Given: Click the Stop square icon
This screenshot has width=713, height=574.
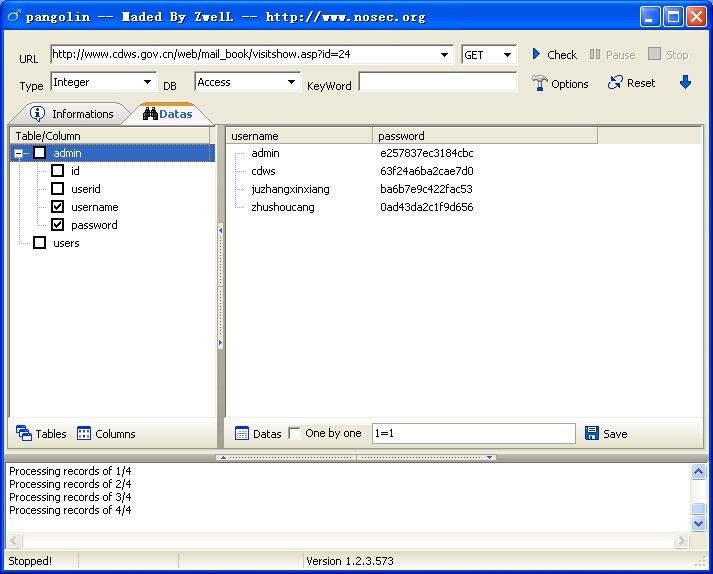Looking at the screenshot, I should point(654,54).
